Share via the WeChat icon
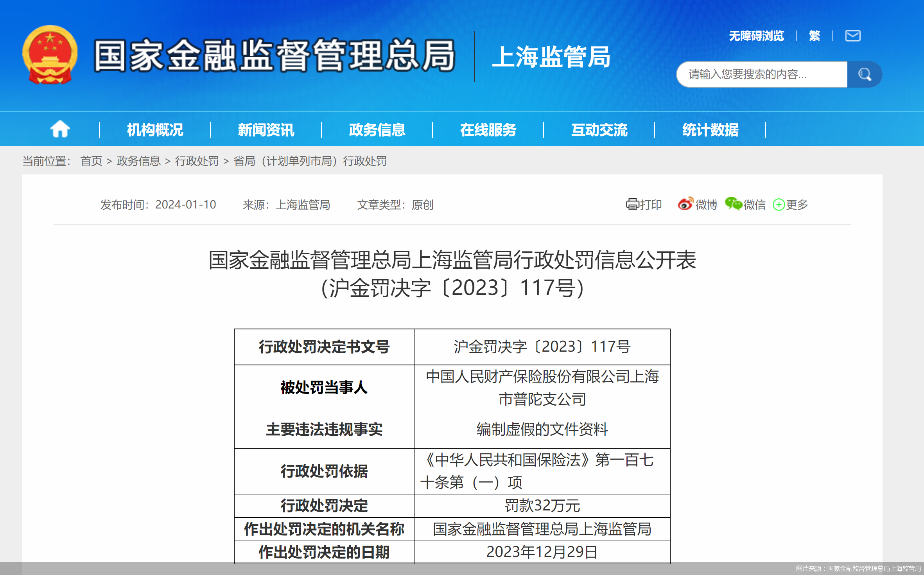This screenshot has width=924, height=575. point(733,204)
